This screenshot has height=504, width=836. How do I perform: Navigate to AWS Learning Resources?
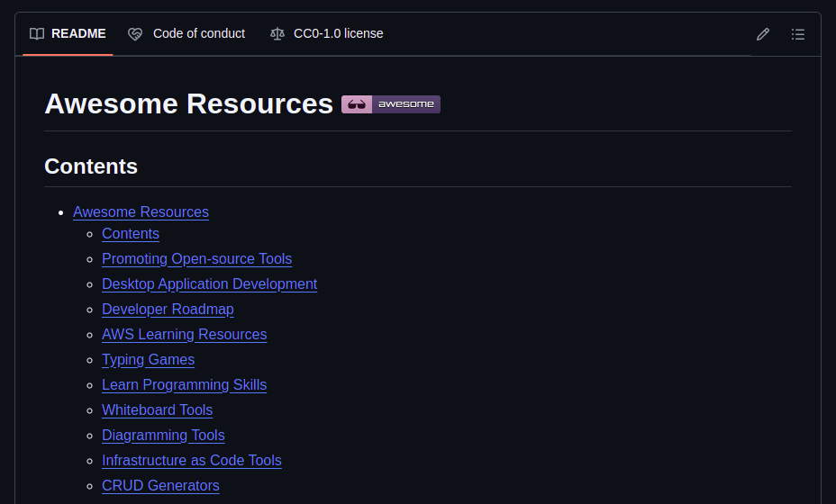pyautogui.click(x=184, y=335)
